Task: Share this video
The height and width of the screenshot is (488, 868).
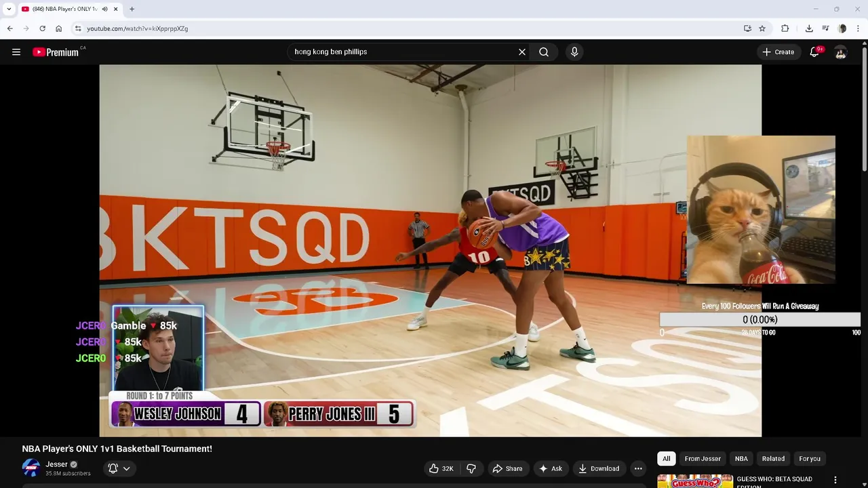Action: 507,468
